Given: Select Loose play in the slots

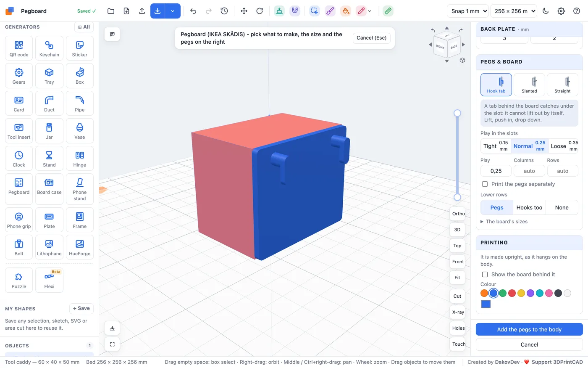Looking at the screenshot, I should click(564, 146).
